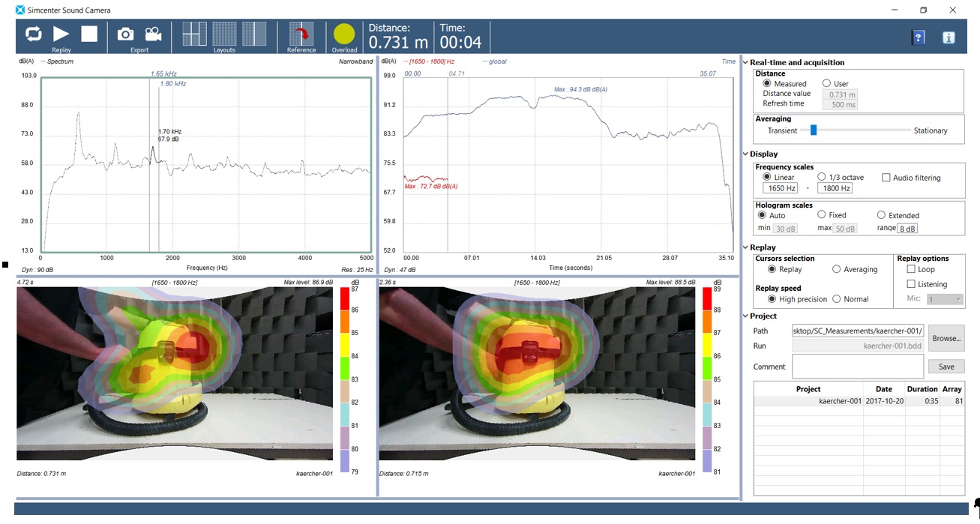Export a snapshot with the camera icon
This screenshot has height=524, width=980.
point(125,33)
